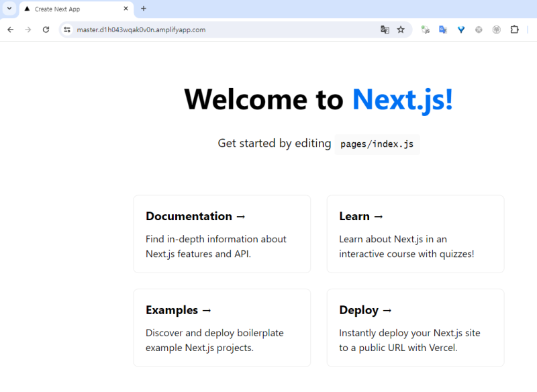The width and height of the screenshot is (537, 392).
Task: Click the translate page icon in address bar
Action: pos(385,30)
